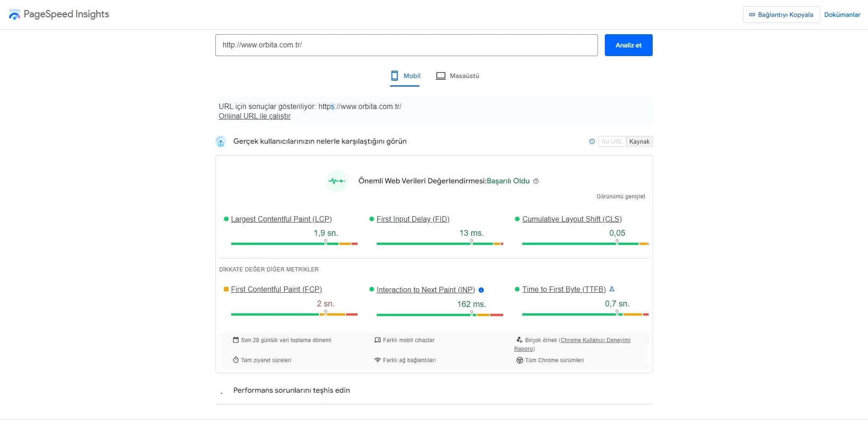
Task: Click Orijinal URL ile çalıştır link
Action: click(x=255, y=116)
